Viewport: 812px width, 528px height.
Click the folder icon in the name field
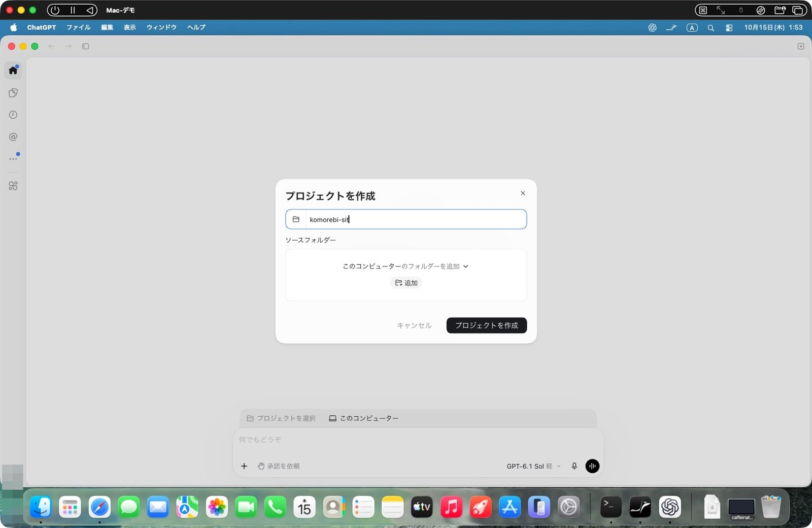pyautogui.click(x=296, y=219)
